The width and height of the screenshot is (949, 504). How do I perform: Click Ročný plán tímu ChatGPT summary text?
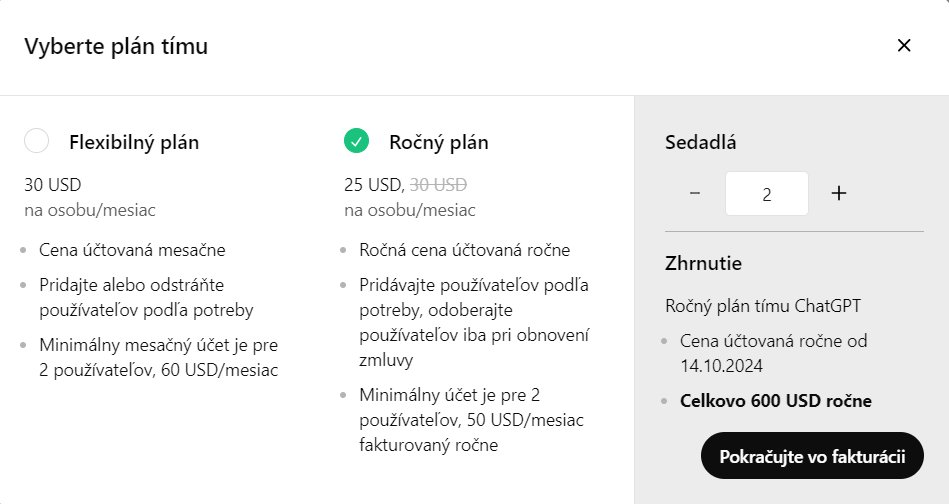[x=763, y=306]
